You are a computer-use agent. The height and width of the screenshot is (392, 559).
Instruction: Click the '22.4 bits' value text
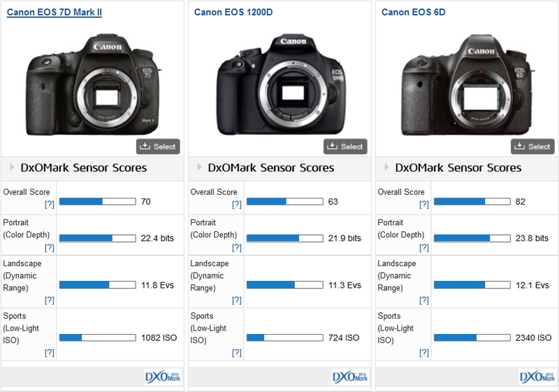click(157, 238)
